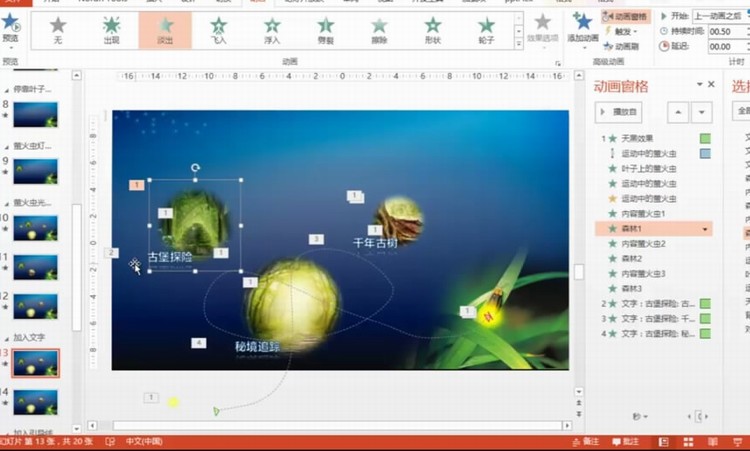Switch to Slide Sorter view

(688, 442)
